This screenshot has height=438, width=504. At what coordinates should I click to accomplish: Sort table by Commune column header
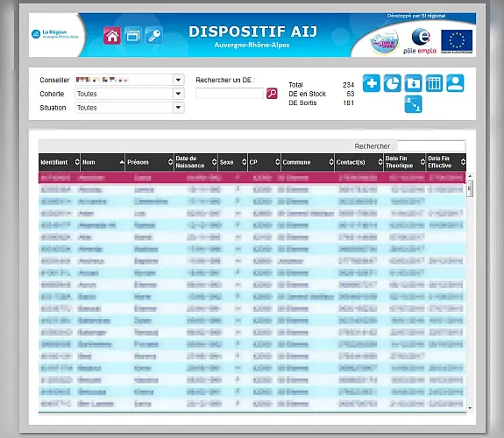click(308, 162)
